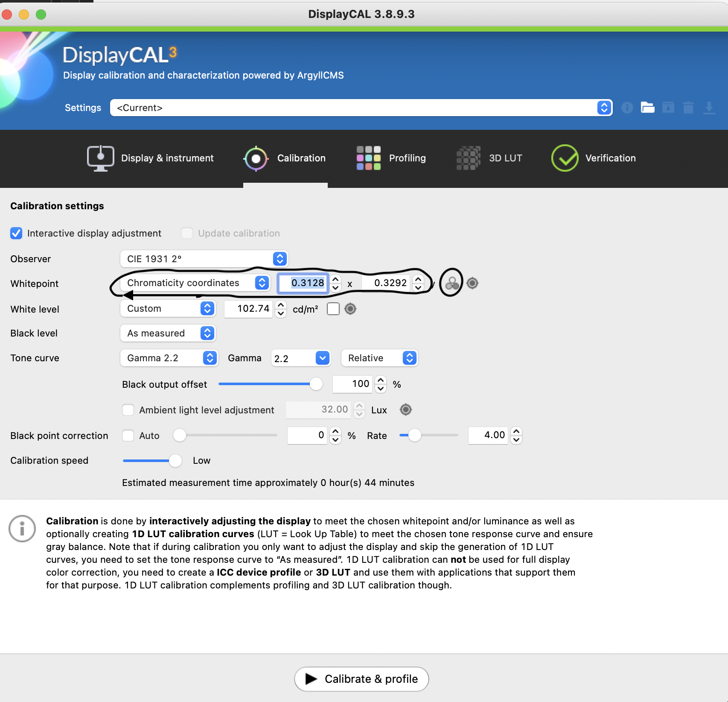Click the measure ambient light icon
This screenshot has width=728, height=702.
[406, 410]
